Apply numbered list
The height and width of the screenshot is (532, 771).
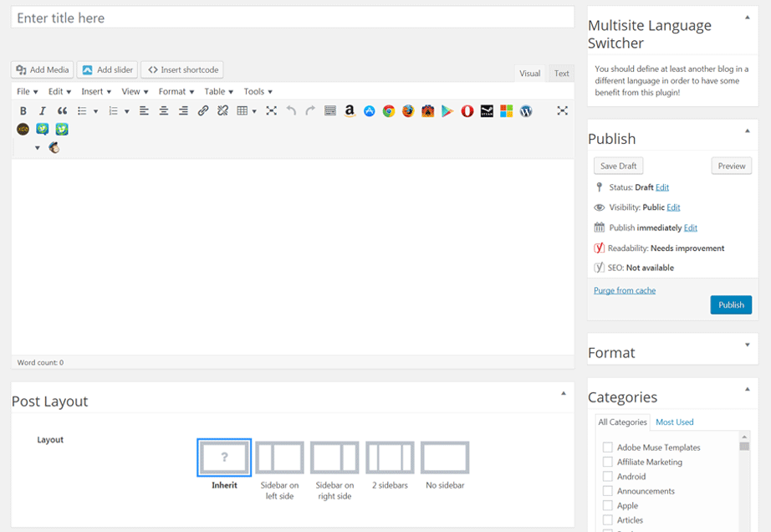[x=113, y=111]
